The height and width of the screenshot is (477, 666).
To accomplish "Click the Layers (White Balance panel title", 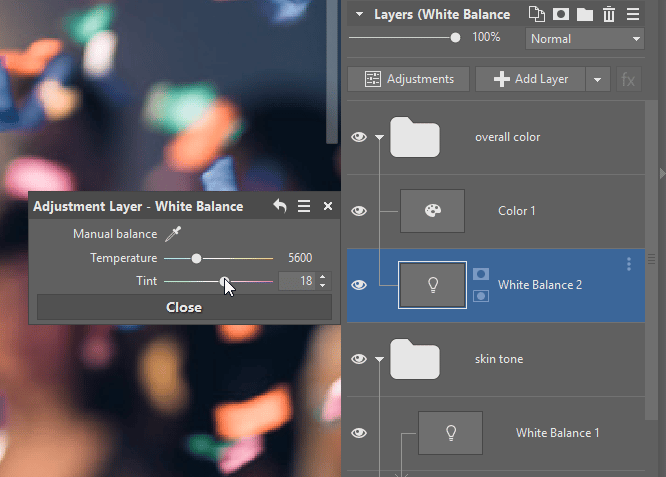I will coord(442,14).
